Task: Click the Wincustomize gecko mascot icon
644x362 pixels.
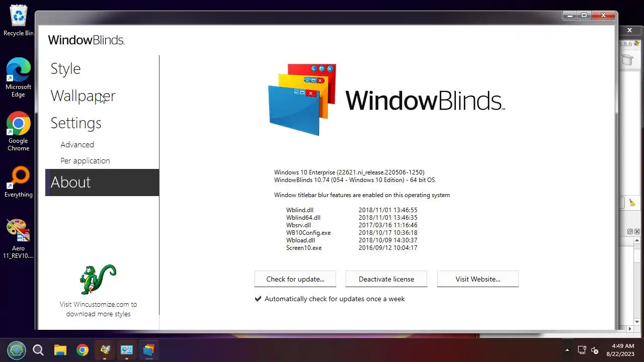Action: pos(98,280)
